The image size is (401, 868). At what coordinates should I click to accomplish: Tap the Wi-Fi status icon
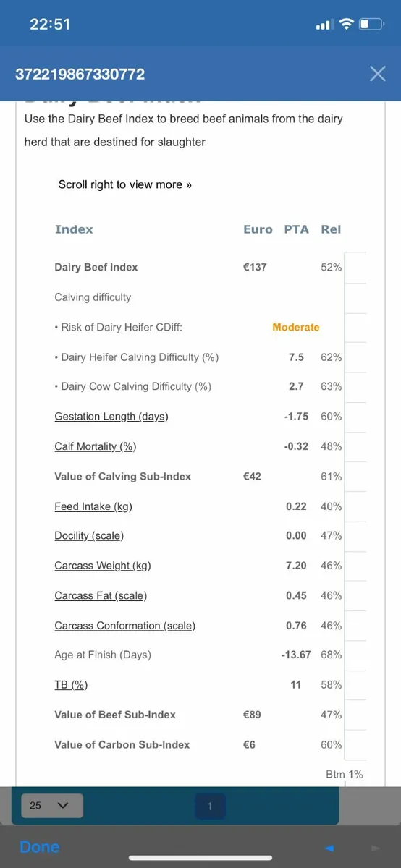347,25
